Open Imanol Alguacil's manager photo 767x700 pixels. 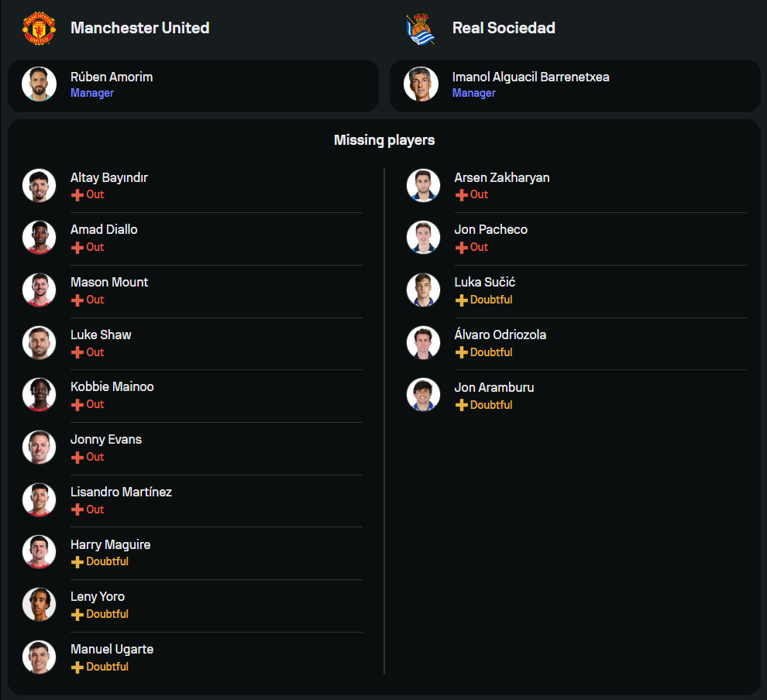[421, 84]
